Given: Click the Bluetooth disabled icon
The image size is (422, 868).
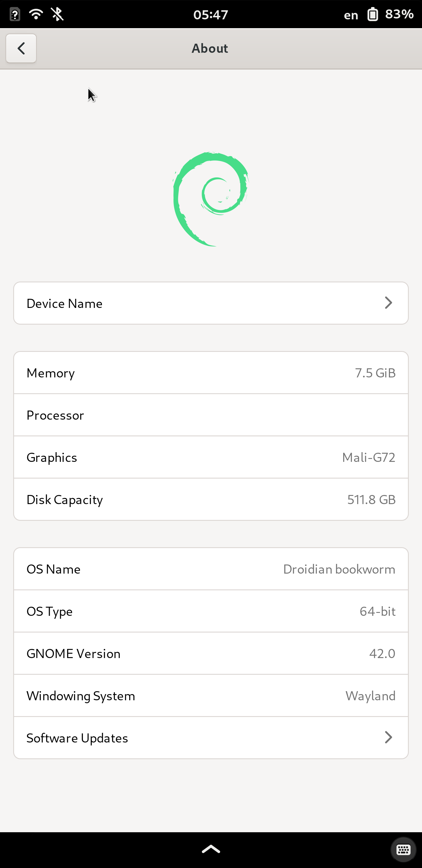Looking at the screenshot, I should tap(57, 14).
